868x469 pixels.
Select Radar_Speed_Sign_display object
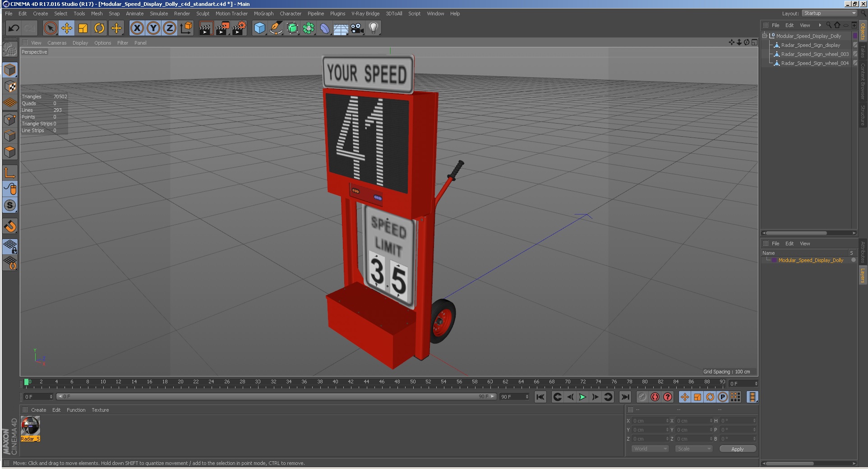pos(811,45)
